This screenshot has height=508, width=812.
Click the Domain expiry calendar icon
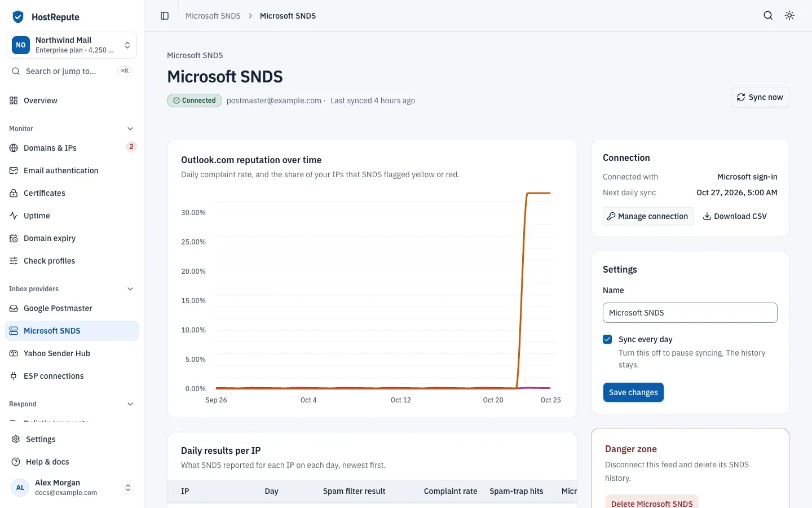pos(14,238)
